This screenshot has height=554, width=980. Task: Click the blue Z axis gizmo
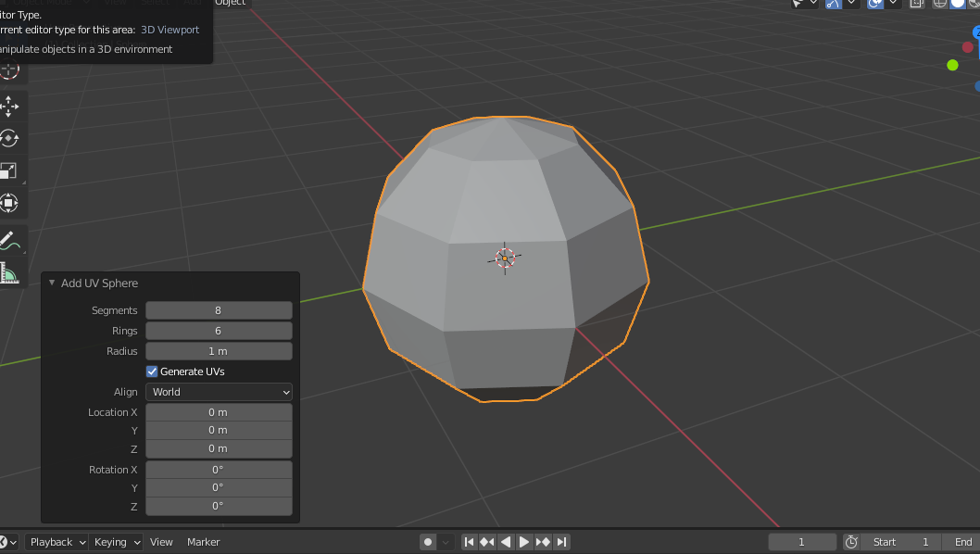pos(976,31)
